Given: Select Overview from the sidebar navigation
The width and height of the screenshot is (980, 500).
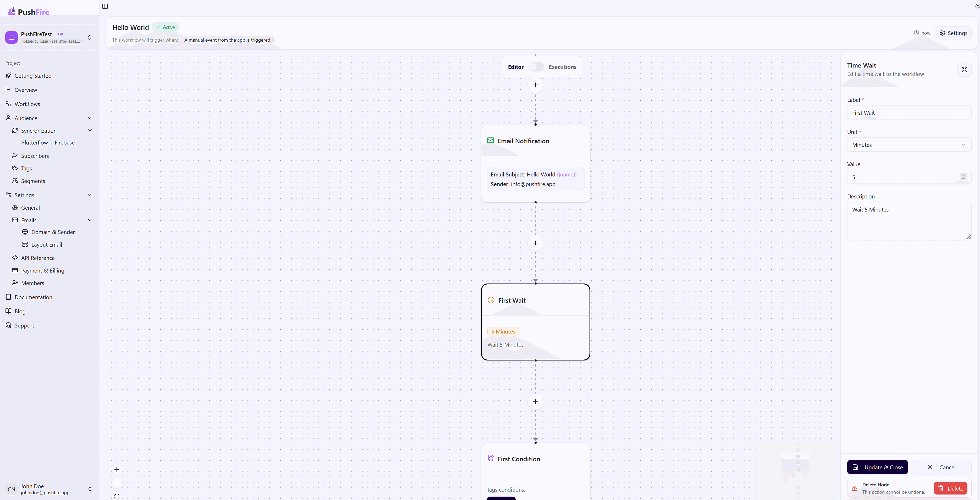Looking at the screenshot, I should [x=26, y=90].
